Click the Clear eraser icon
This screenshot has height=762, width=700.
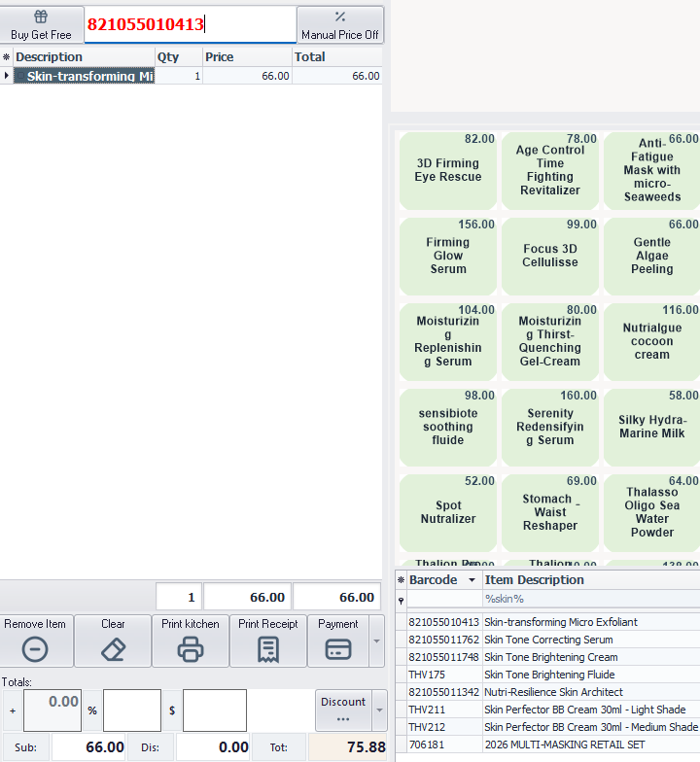click(113, 649)
